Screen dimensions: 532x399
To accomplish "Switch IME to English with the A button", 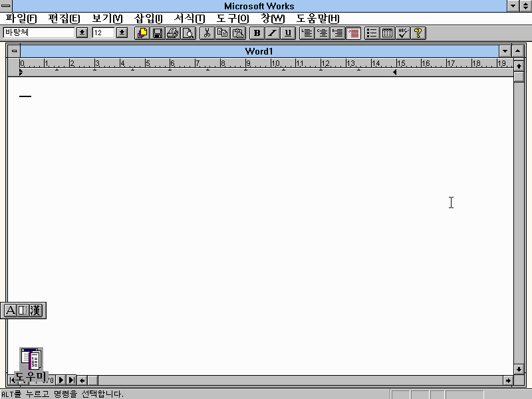I will click(x=10, y=310).
